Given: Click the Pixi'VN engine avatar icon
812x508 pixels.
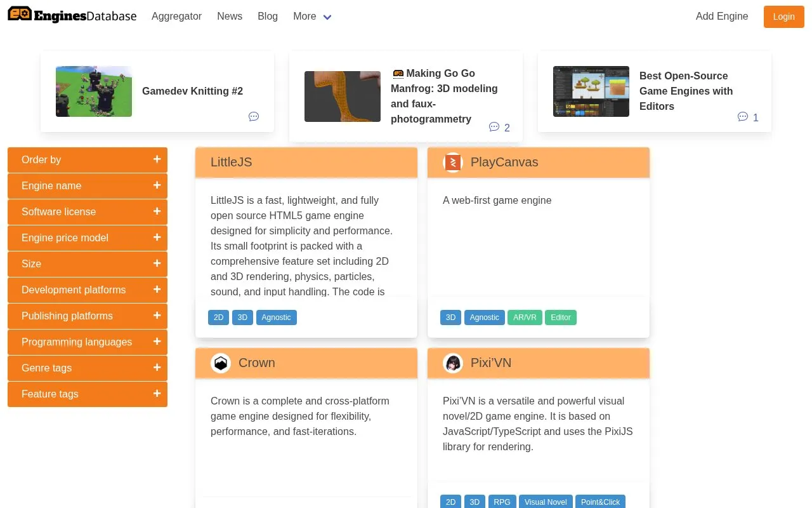Looking at the screenshot, I should pos(453,363).
